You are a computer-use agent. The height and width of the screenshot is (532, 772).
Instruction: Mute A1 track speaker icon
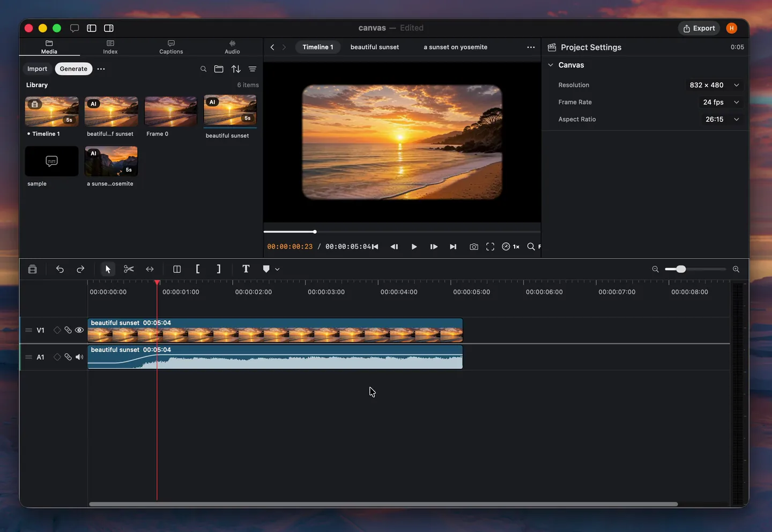[79, 357]
